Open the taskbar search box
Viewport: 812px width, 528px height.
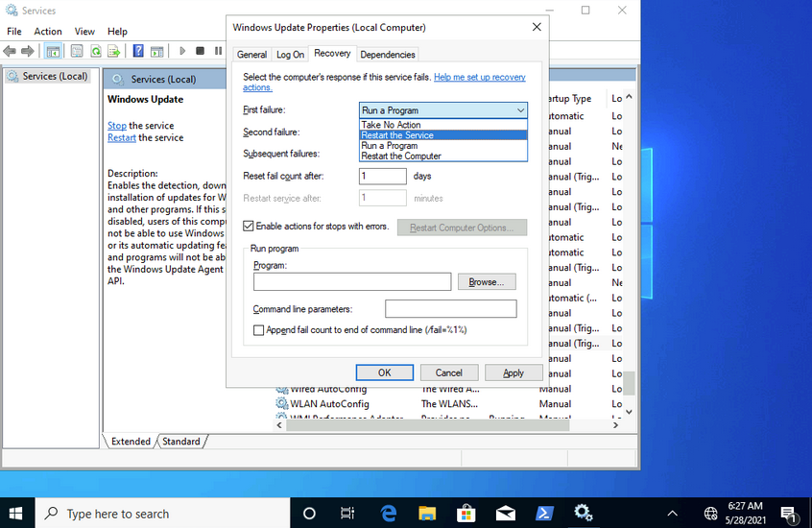click(162, 513)
